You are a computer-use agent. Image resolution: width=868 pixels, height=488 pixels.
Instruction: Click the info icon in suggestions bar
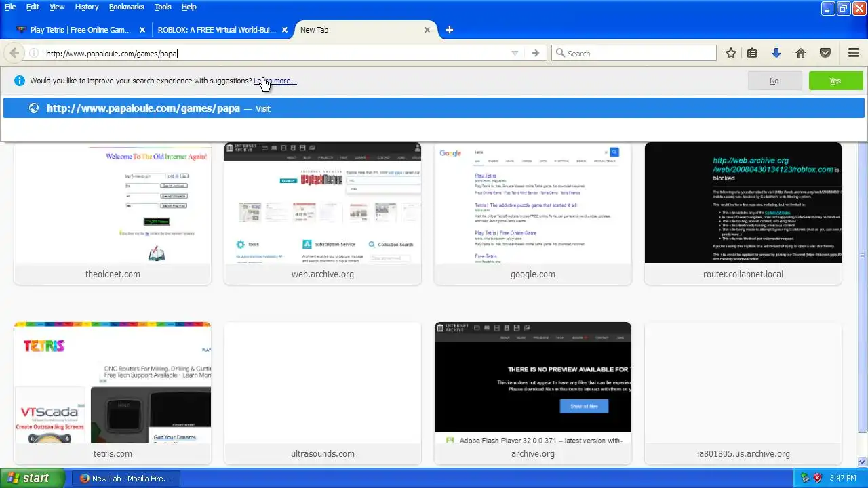click(x=19, y=81)
